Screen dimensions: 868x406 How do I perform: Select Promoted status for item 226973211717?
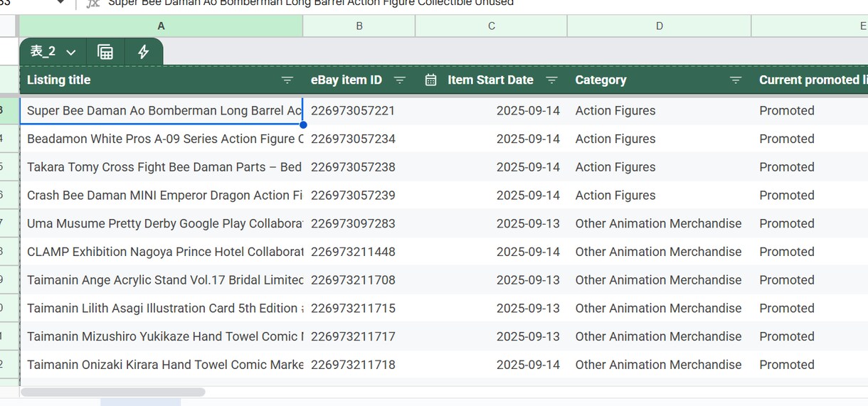[810, 336]
